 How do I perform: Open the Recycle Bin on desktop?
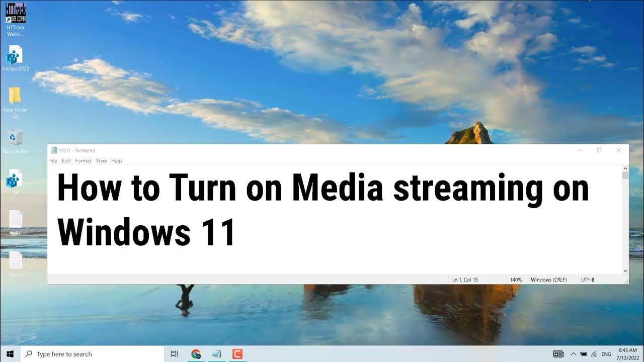pyautogui.click(x=16, y=141)
